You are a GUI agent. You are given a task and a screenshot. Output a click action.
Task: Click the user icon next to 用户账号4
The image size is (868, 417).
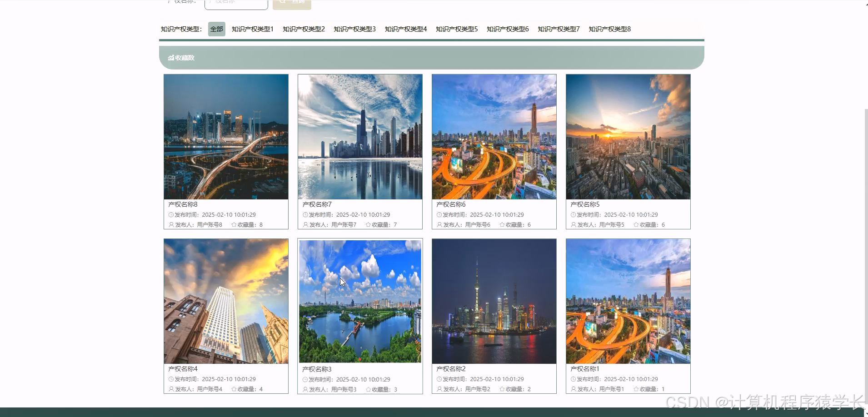(171, 389)
